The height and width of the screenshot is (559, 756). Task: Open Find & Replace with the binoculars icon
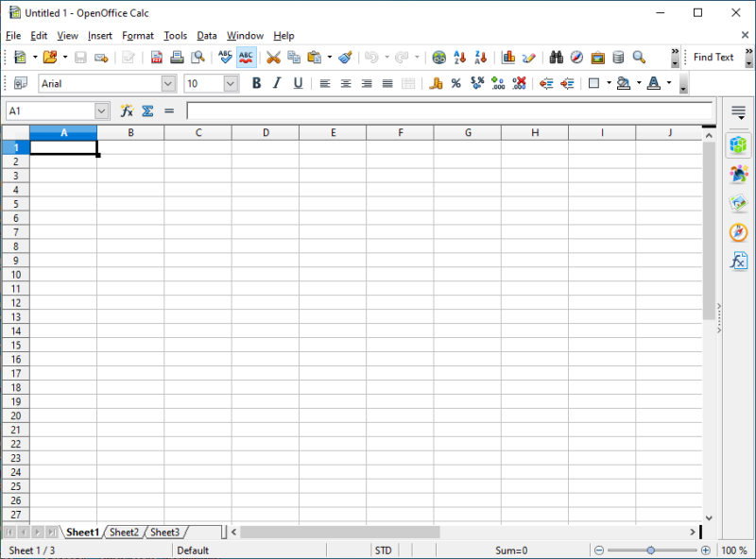tap(556, 58)
